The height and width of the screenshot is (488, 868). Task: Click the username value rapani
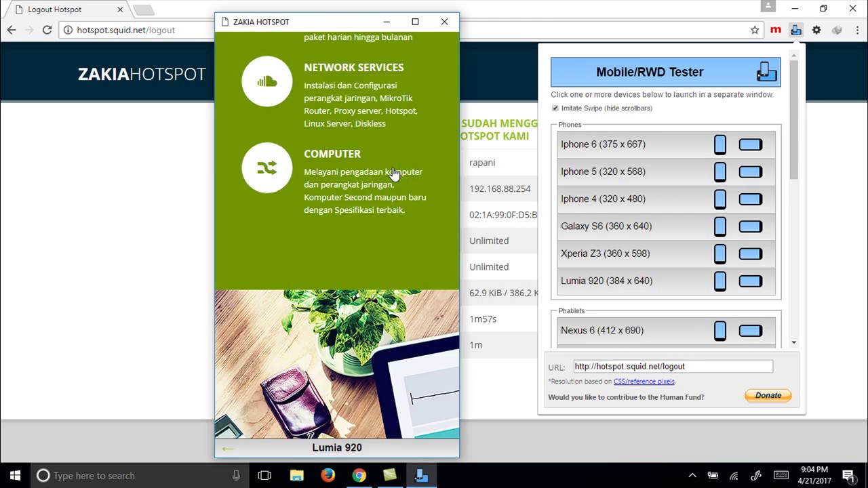pos(482,163)
